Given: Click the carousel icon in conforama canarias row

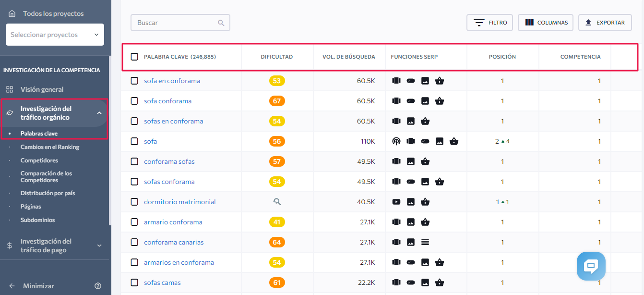Looking at the screenshot, I should pos(396,242).
